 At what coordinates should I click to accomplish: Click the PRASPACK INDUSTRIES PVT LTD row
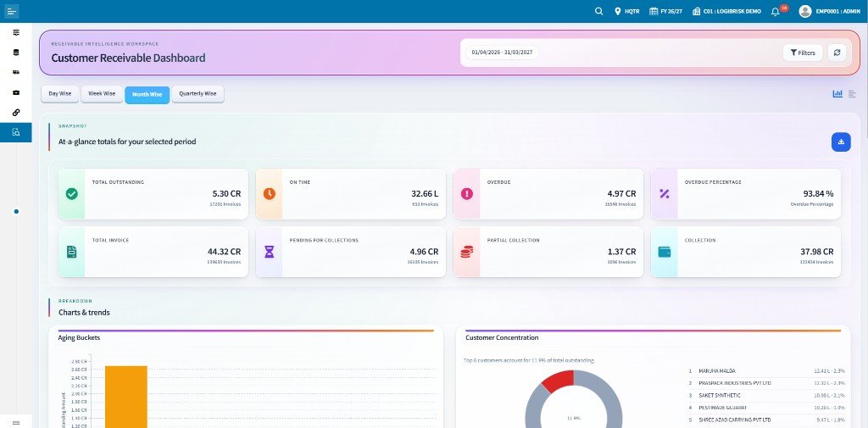tap(766, 383)
